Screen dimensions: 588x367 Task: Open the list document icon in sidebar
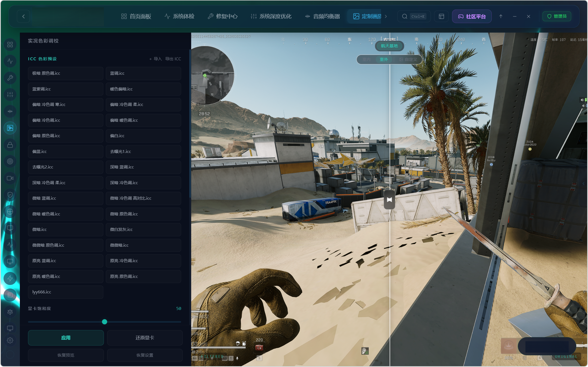tap(10, 295)
